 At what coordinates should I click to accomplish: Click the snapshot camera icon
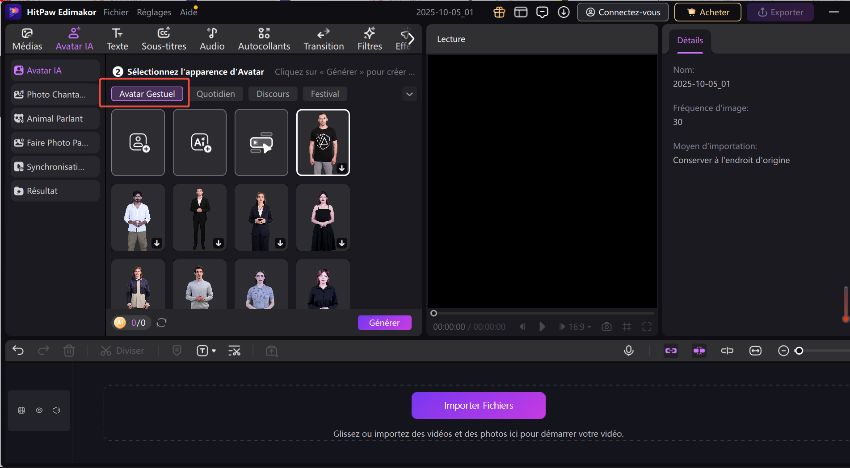tap(607, 327)
